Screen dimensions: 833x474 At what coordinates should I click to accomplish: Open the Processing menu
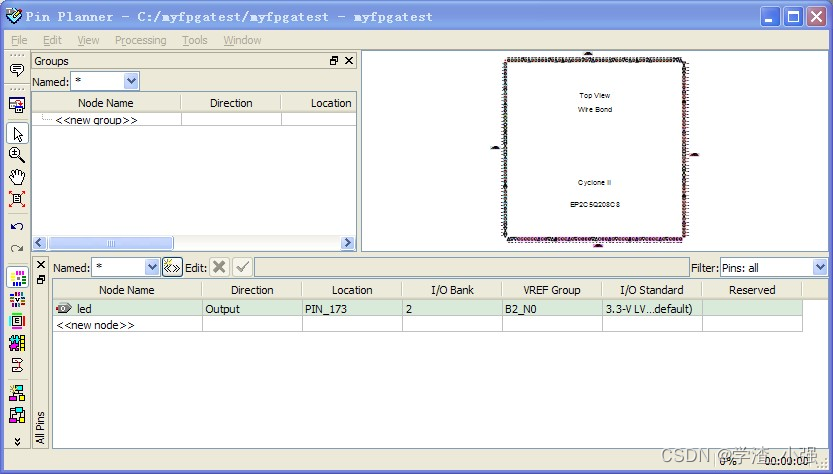(x=140, y=40)
